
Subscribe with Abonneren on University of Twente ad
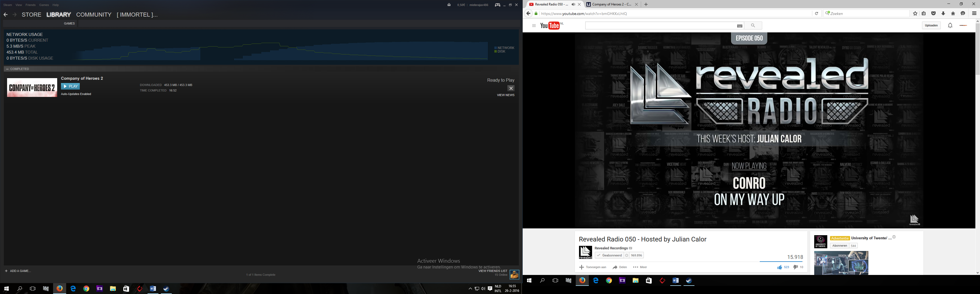pos(840,246)
